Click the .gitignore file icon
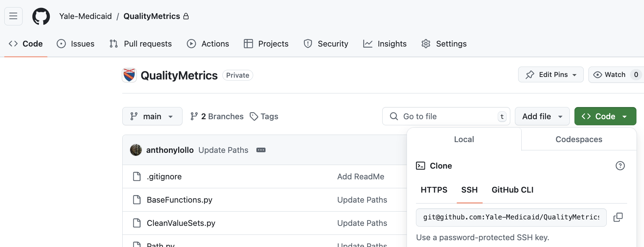The height and width of the screenshot is (247, 644). (137, 176)
